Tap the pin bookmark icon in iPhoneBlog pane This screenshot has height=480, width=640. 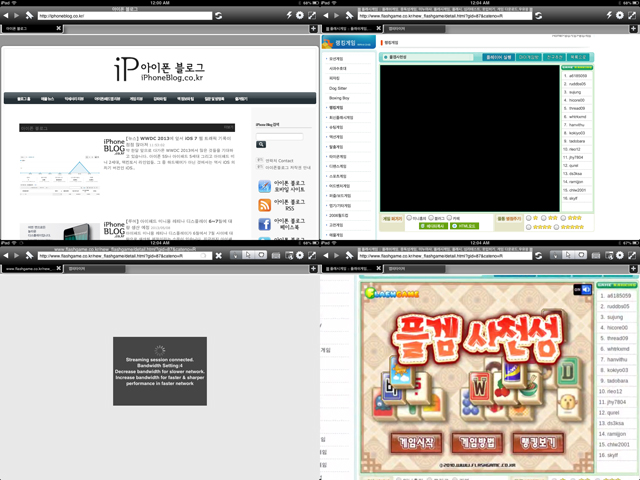[29, 16]
